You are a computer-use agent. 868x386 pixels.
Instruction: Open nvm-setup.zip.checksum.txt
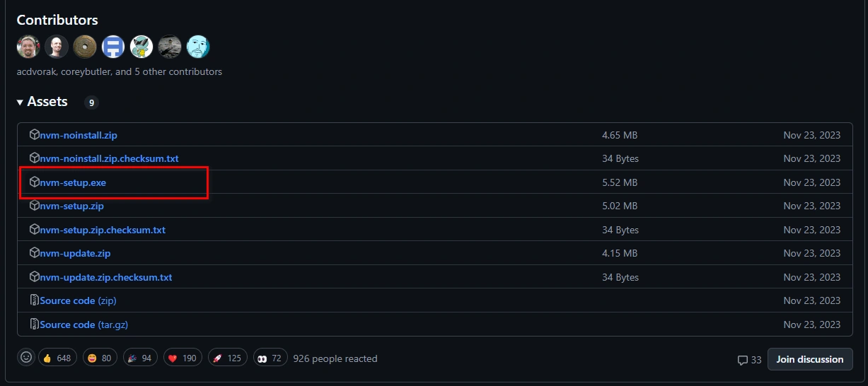coord(103,230)
